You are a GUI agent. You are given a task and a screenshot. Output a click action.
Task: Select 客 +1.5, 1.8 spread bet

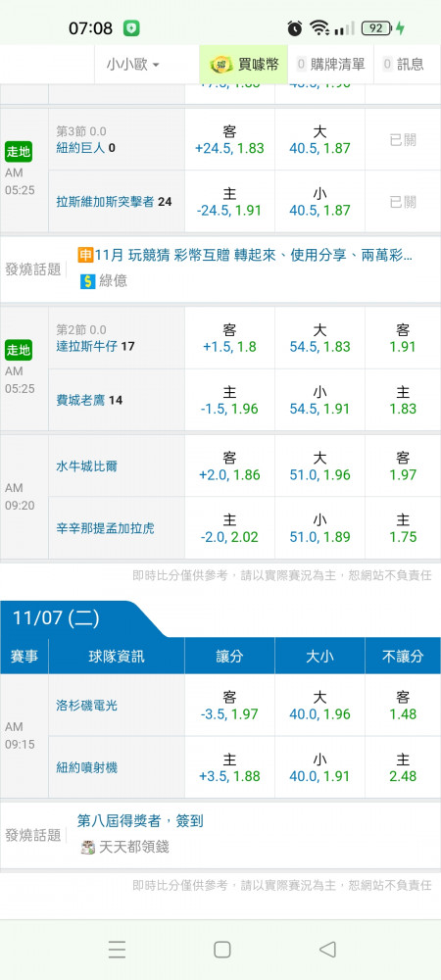230,338
